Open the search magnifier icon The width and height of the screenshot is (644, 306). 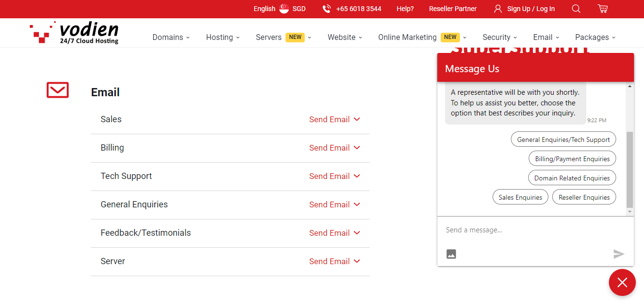point(576,9)
